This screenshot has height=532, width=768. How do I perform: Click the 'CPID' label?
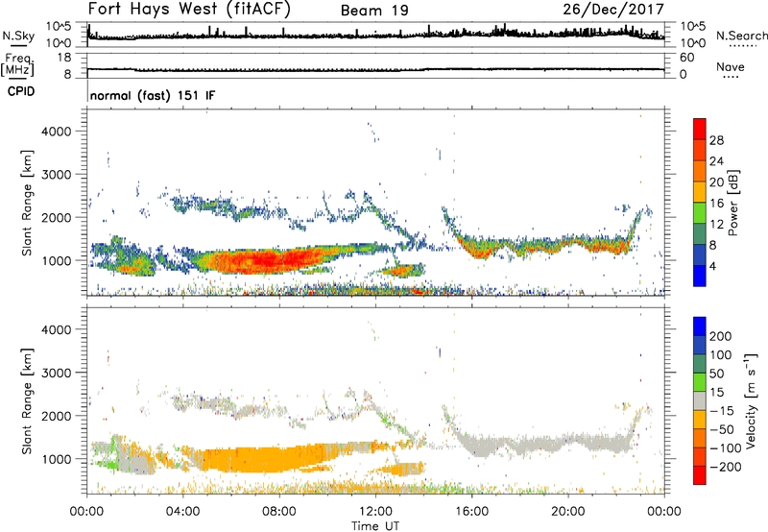(x=21, y=91)
